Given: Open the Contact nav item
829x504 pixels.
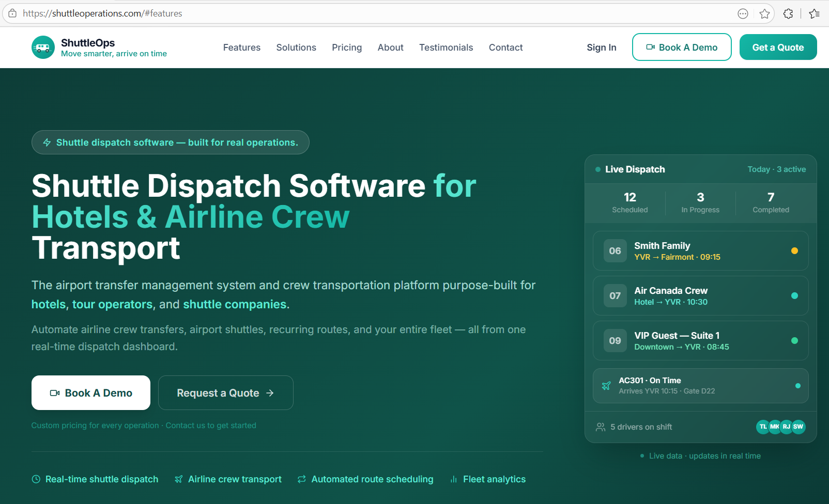Looking at the screenshot, I should pyautogui.click(x=506, y=48).
